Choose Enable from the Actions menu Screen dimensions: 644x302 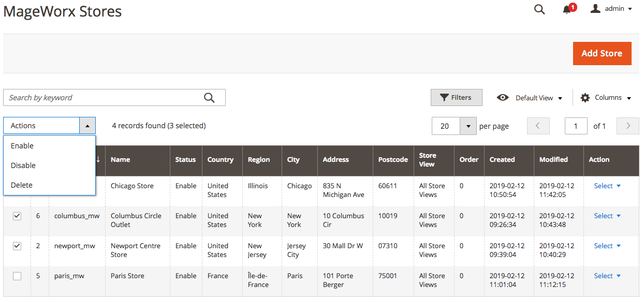pos(50,146)
